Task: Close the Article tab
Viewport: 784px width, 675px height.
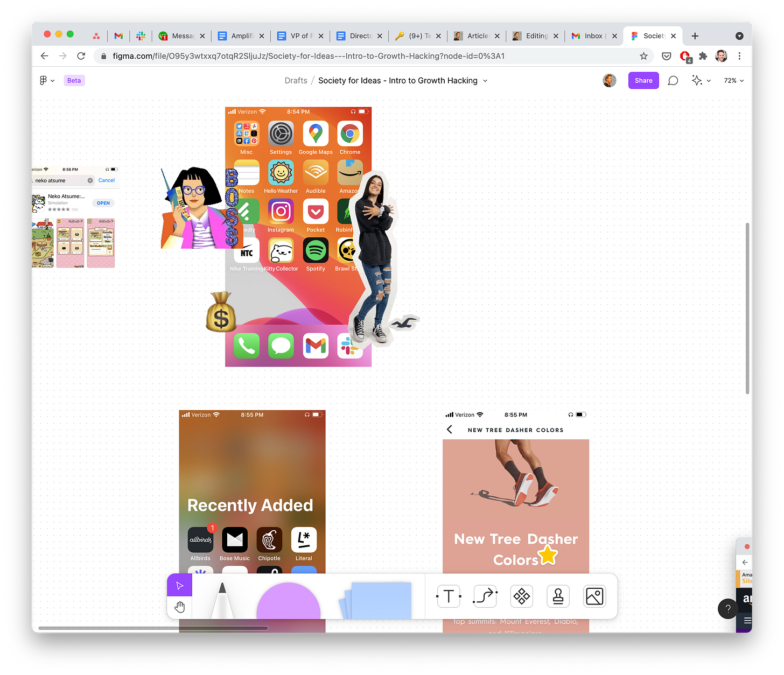Action: point(497,36)
